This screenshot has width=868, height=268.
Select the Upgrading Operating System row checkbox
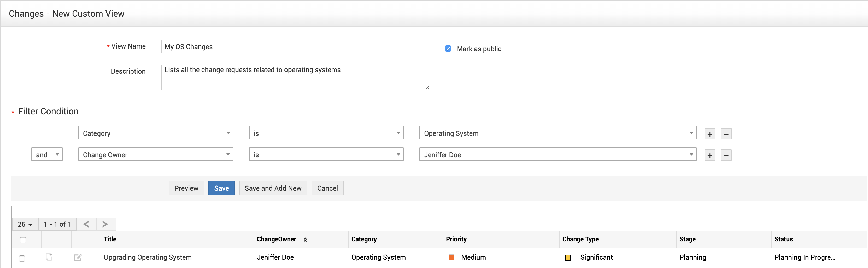[22, 258]
